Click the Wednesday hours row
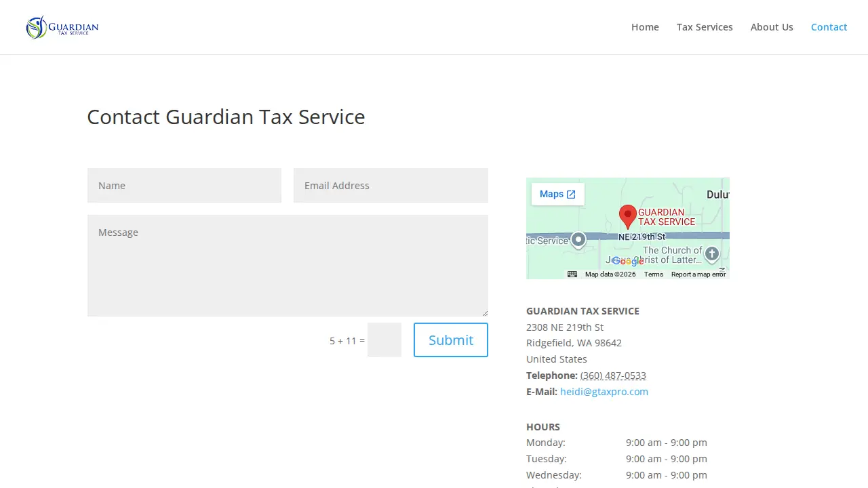The image size is (868, 488). coord(616,475)
